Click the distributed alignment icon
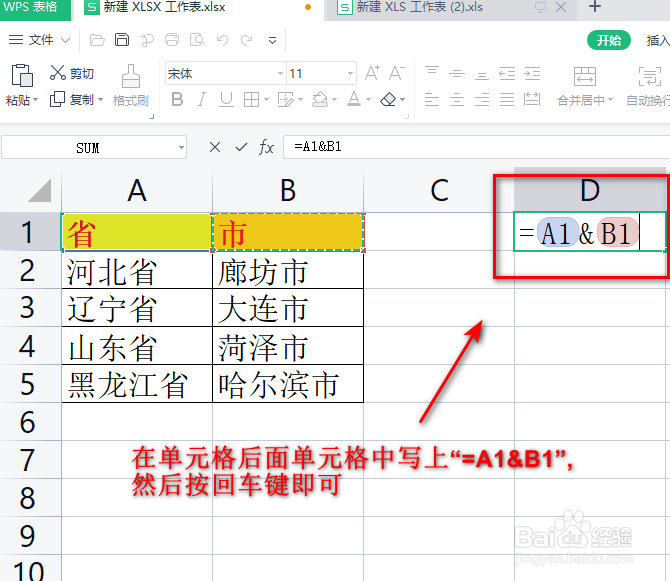Viewport: 670px width, 581px height. [x=532, y=100]
